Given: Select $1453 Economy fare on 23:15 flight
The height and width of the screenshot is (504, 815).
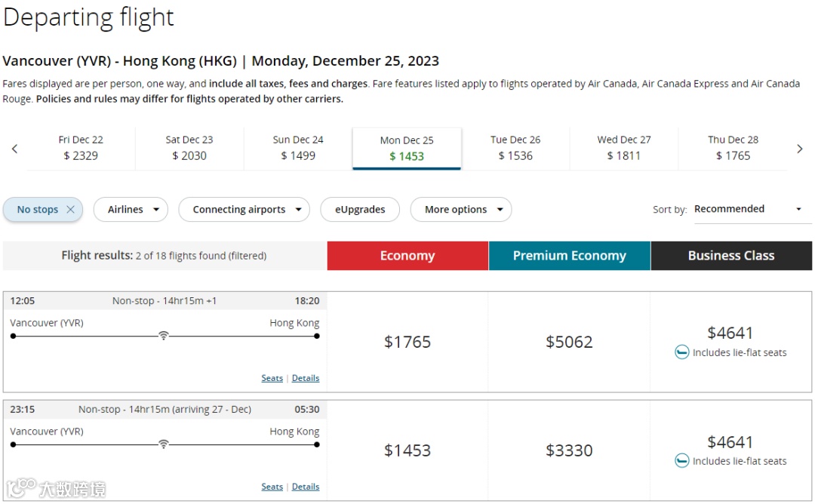Looking at the screenshot, I should (x=407, y=450).
